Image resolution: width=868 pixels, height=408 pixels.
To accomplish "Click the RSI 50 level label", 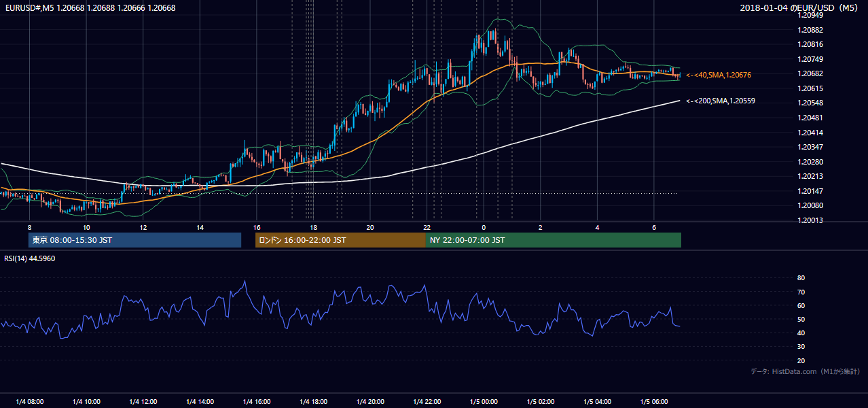I will coord(801,319).
